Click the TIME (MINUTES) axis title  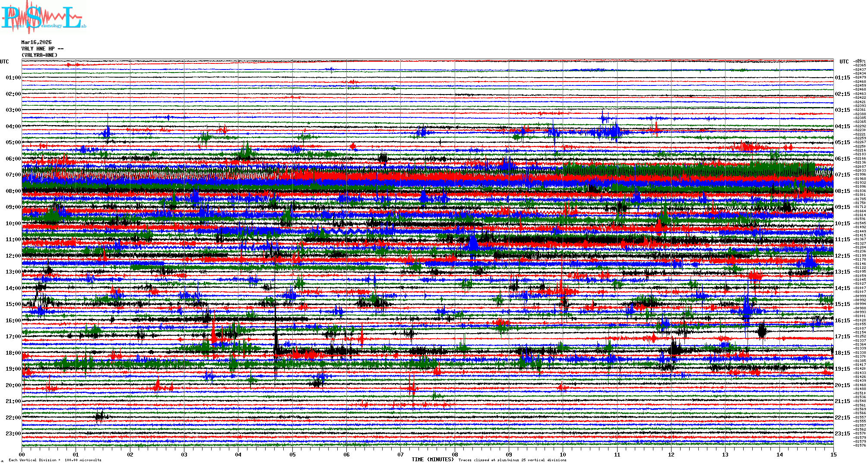(x=433, y=460)
